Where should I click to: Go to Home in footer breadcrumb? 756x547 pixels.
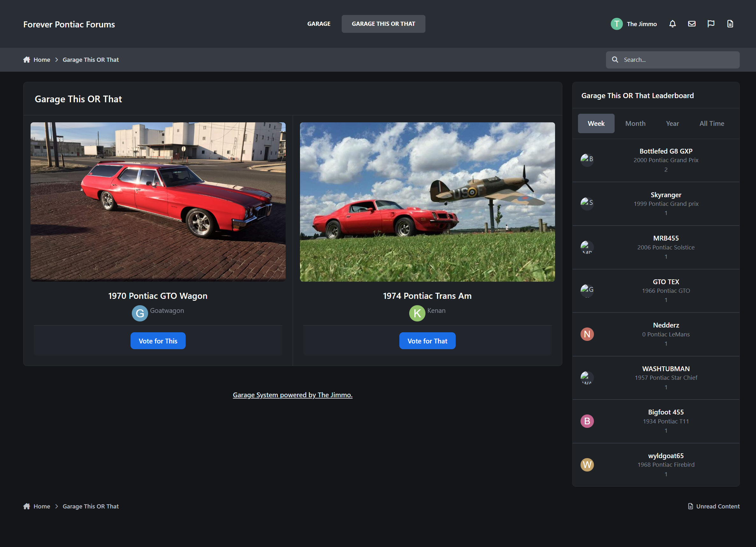(42, 506)
